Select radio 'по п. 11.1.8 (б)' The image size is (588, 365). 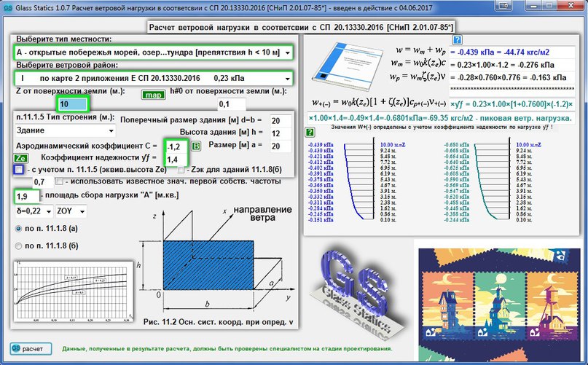(18, 246)
